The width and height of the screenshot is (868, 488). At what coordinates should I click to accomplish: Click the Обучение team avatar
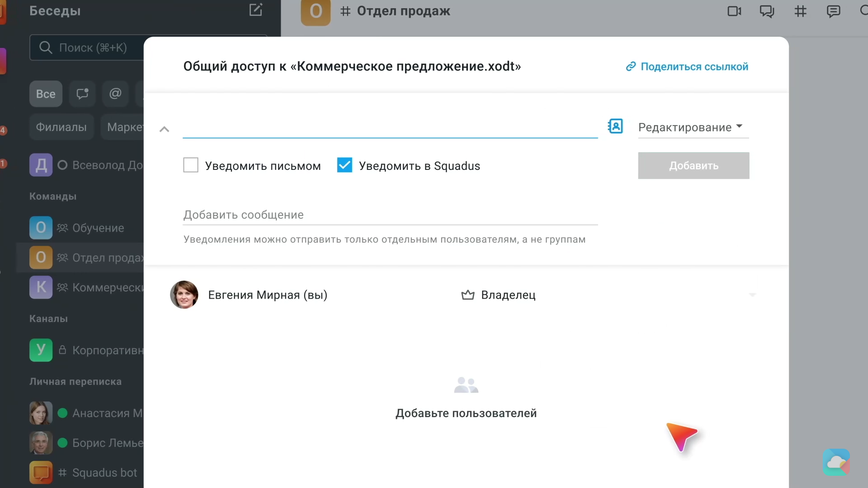41,227
